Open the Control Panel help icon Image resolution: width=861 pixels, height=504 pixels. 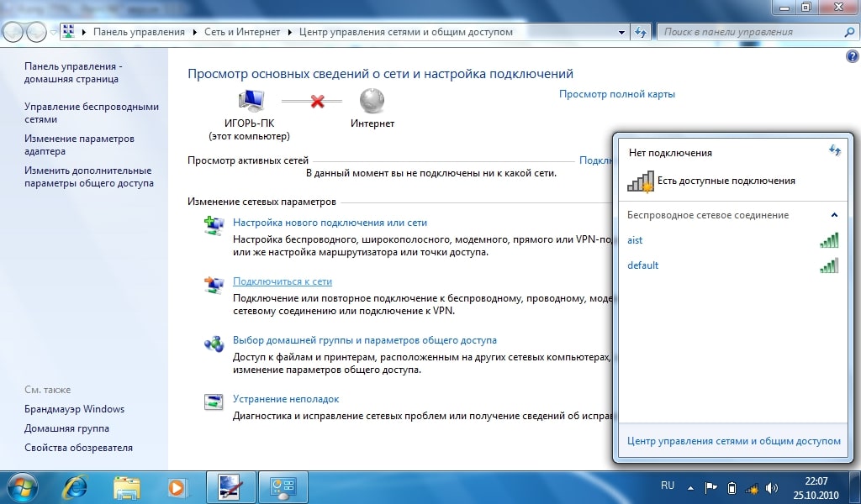[853, 56]
